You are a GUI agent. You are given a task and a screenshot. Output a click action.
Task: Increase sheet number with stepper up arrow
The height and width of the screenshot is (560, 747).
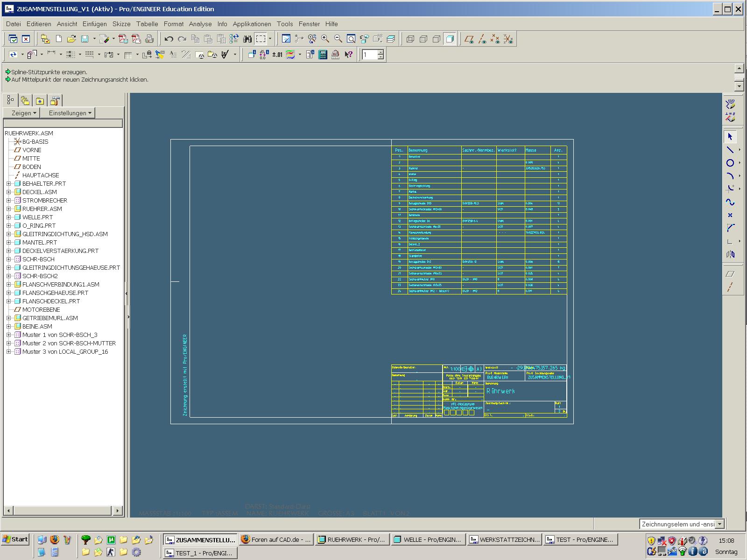381,52
